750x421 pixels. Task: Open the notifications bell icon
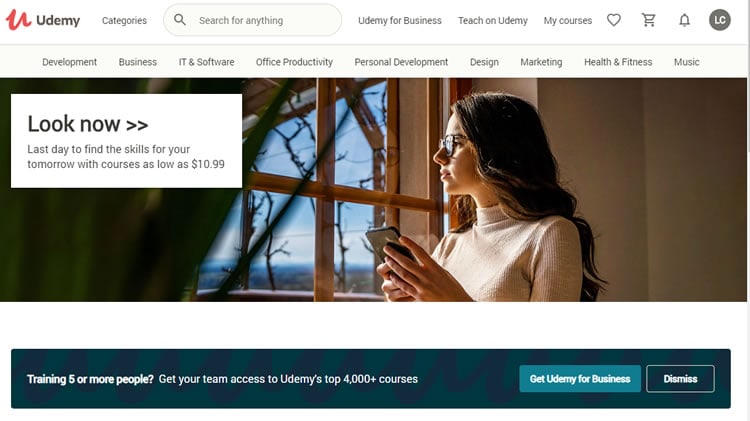coord(684,20)
